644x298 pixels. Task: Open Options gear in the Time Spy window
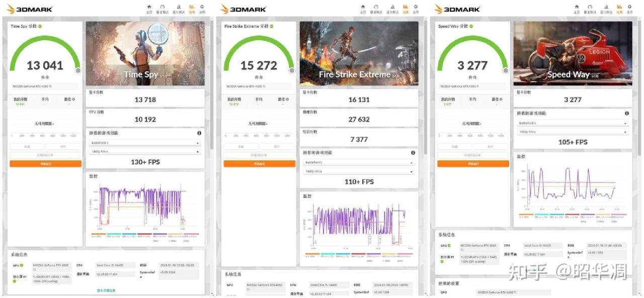pos(202,9)
